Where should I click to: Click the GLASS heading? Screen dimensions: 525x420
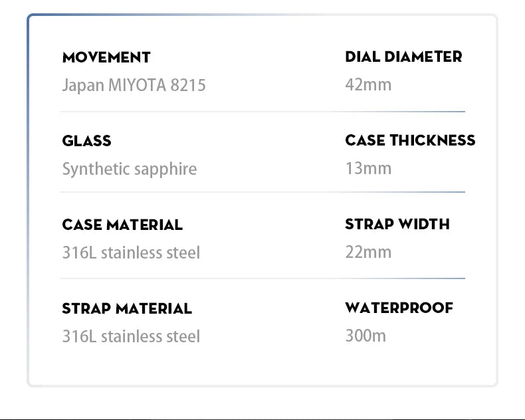86,141
